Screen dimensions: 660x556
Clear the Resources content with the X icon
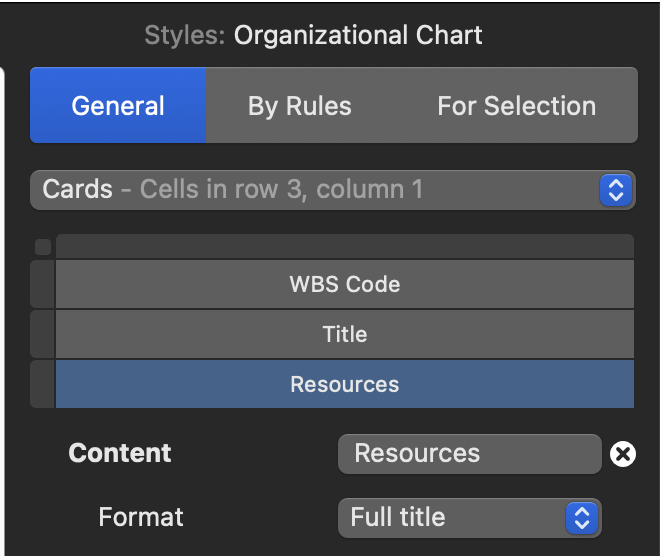click(623, 454)
